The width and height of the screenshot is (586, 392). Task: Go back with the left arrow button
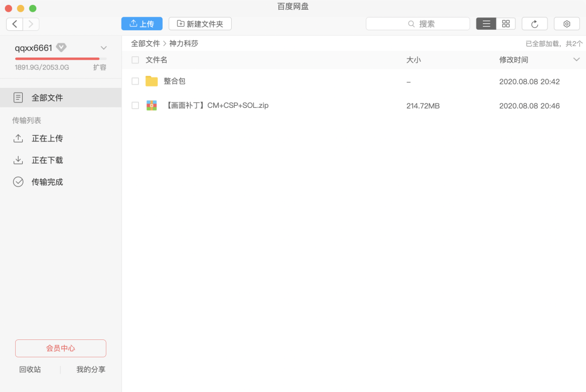(15, 24)
